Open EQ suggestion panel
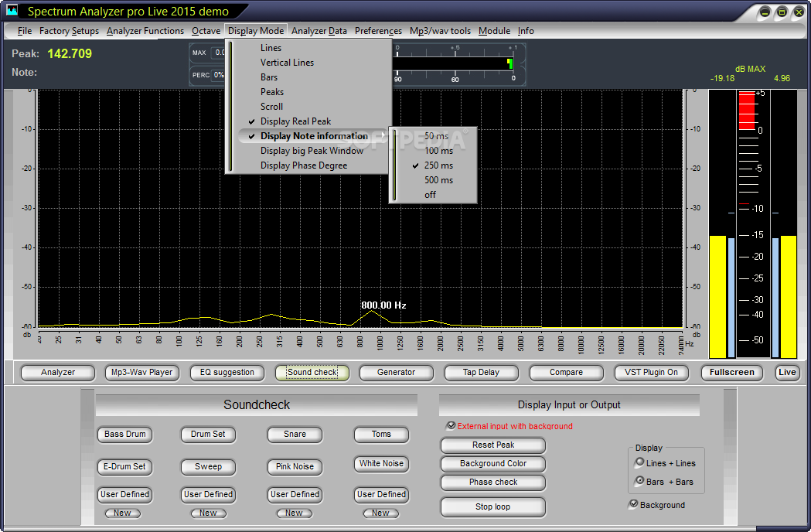Screen dimensions: 811x532 pos(227,372)
